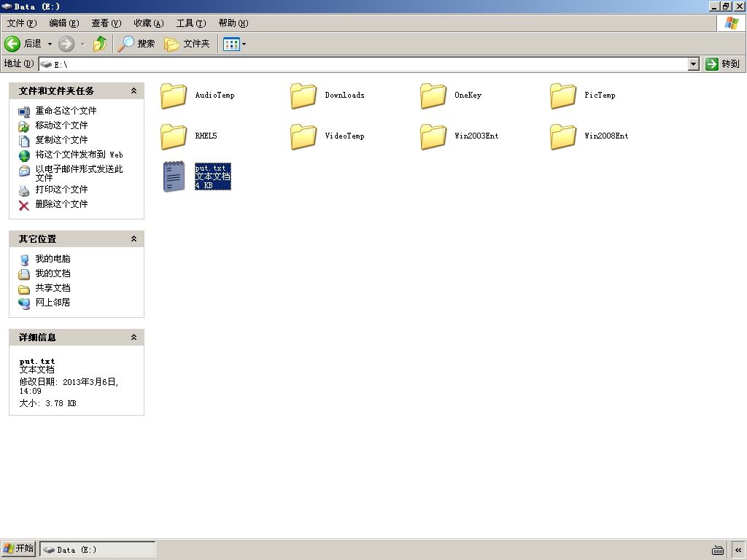Collapse the File and Folder Tasks panel
Viewport: 747px width, 560px height.
tap(134, 90)
